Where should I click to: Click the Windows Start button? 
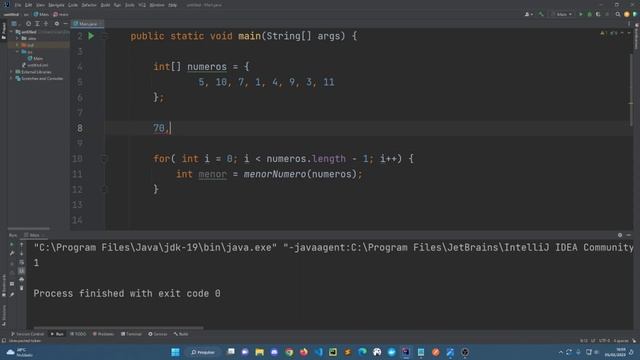point(176,352)
